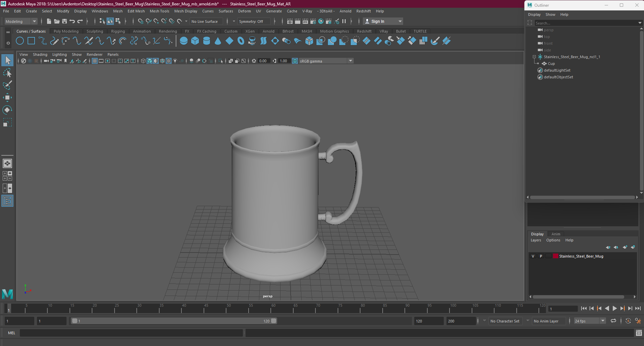
Task: Select the Cup node in Outliner
Action: point(551,64)
